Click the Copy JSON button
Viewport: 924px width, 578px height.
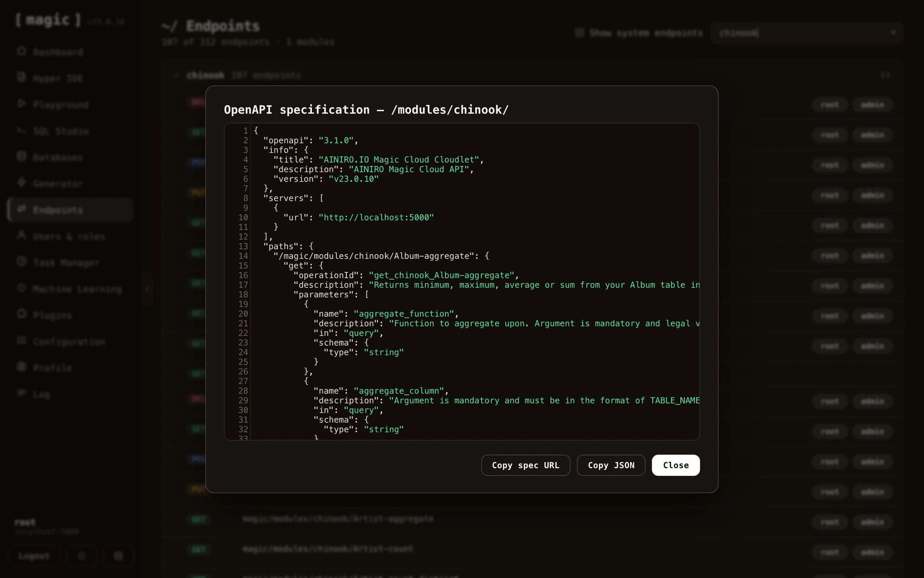pyautogui.click(x=611, y=465)
